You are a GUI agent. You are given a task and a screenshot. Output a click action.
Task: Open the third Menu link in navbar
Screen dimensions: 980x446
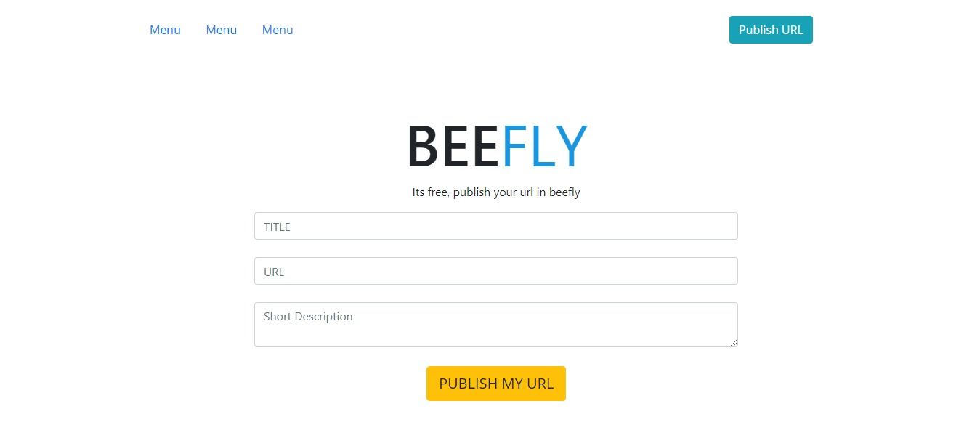tap(278, 30)
